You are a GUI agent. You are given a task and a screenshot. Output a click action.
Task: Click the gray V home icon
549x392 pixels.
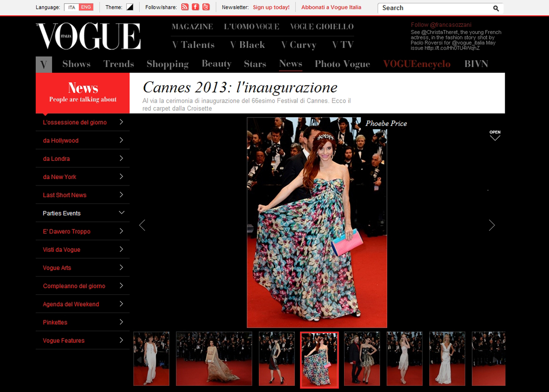[44, 64]
